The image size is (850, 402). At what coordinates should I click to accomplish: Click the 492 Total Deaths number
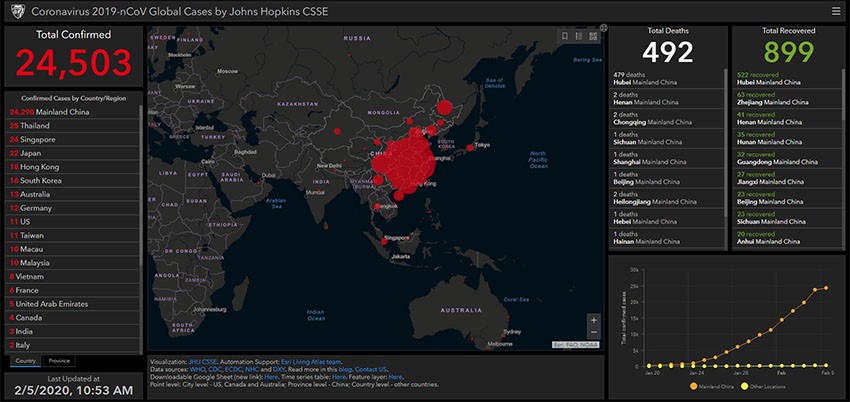coord(668,52)
